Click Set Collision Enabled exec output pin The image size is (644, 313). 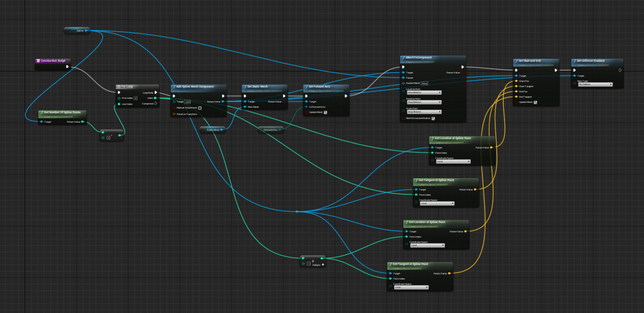click(620, 70)
